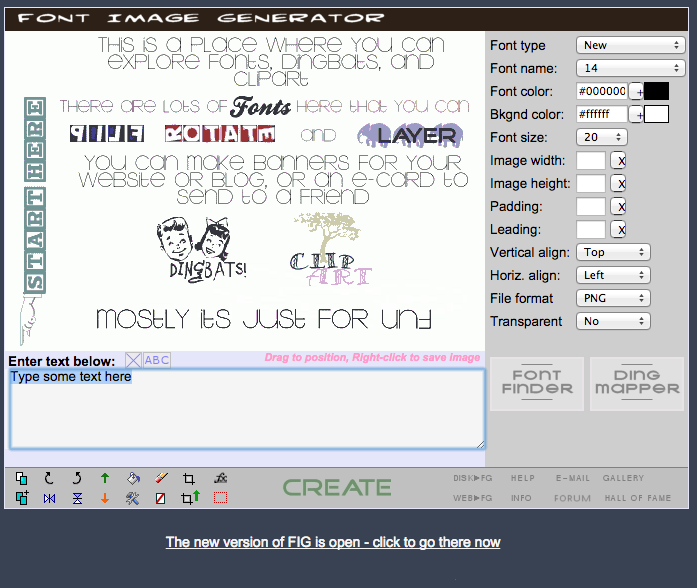Select the paint bucket fill icon
The image size is (697, 588).
(x=133, y=478)
